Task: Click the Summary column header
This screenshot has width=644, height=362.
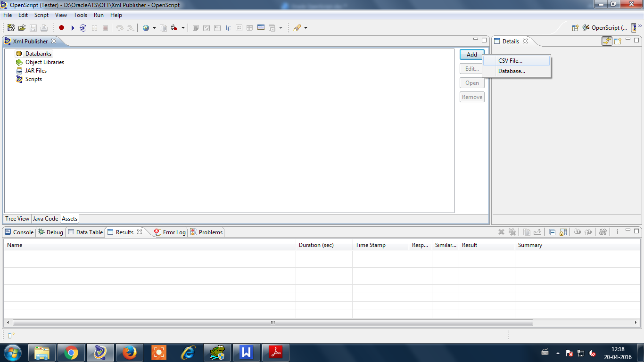Action: [x=578, y=245]
